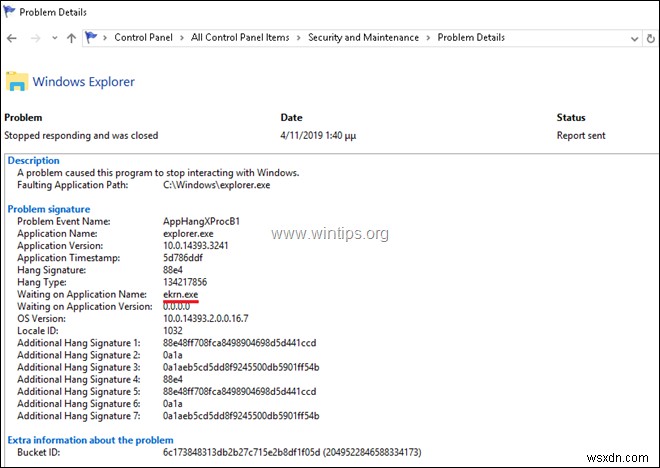Click the Windows Explorer heading text
This screenshot has height=468, width=660.
pyautogui.click(x=84, y=82)
